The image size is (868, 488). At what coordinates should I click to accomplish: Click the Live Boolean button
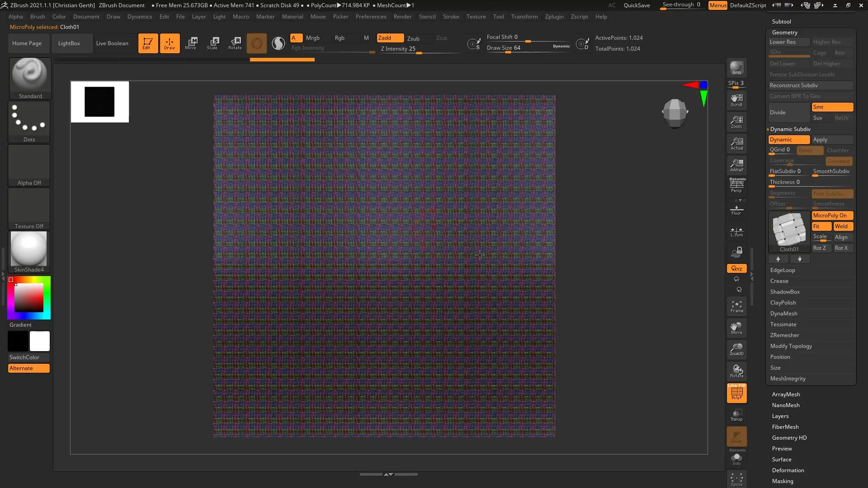[x=112, y=43]
